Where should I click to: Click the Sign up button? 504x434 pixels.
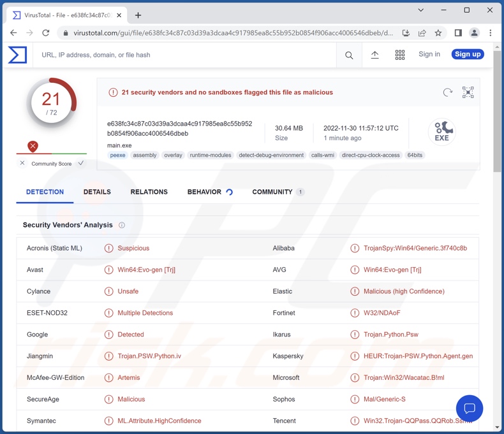pos(468,54)
